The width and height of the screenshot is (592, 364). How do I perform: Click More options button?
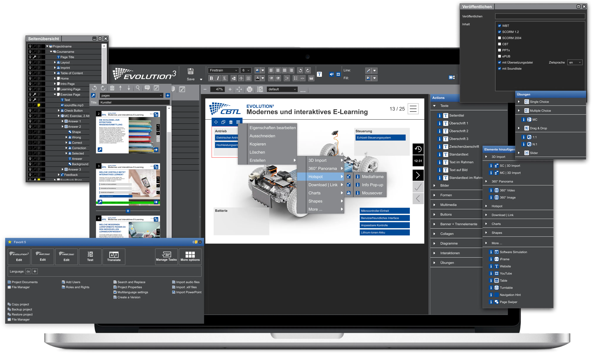click(190, 257)
